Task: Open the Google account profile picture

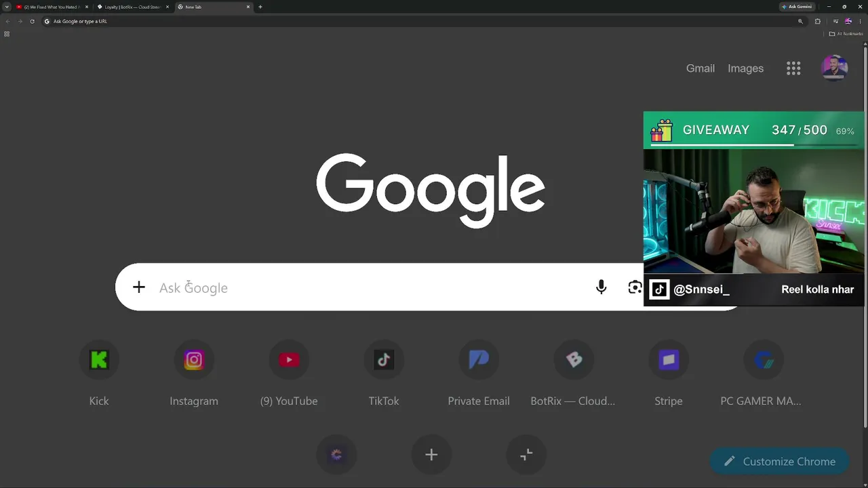Action: 835,68
